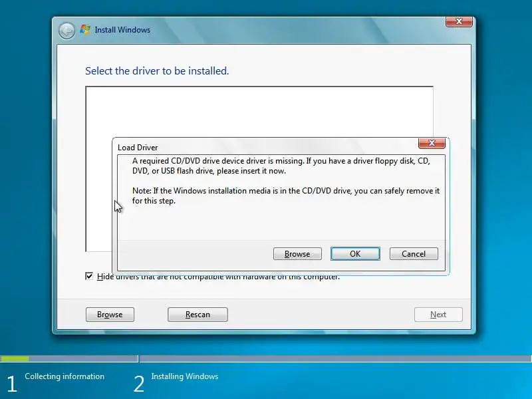Click the 'Installing Windows' step label

click(185, 376)
